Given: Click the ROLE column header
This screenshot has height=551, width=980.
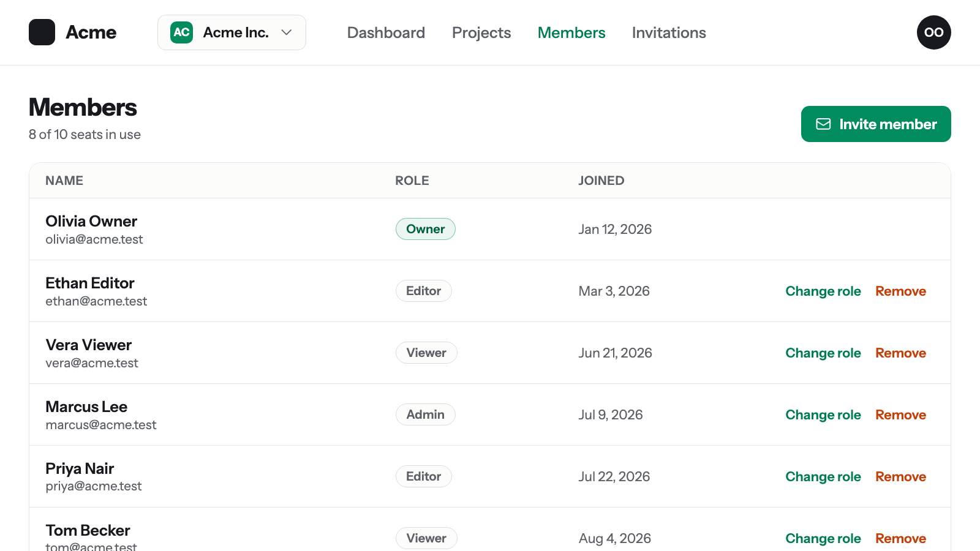Looking at the screenshot, I should (x=412, y=181).
